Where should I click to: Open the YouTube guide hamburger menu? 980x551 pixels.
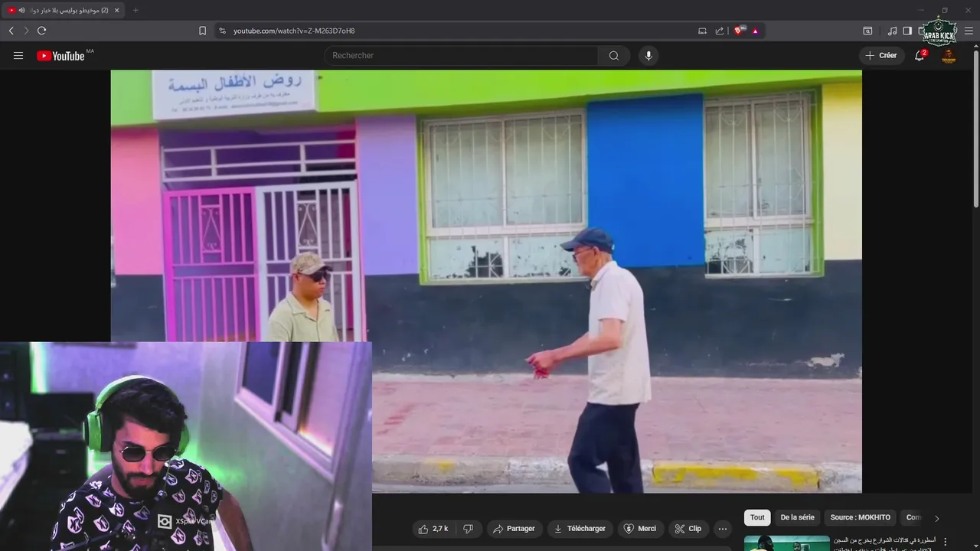click(18, 55)
